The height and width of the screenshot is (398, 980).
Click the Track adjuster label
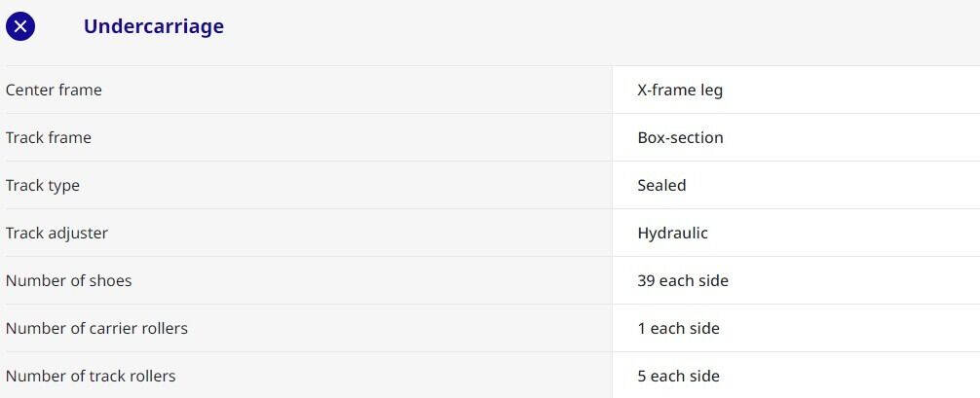(57, 233)
